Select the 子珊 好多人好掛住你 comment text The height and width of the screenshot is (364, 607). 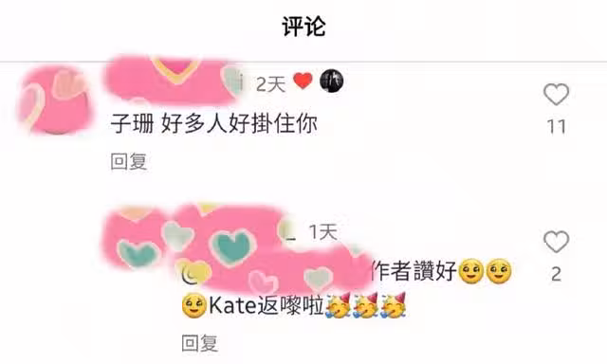coord(213,124)
